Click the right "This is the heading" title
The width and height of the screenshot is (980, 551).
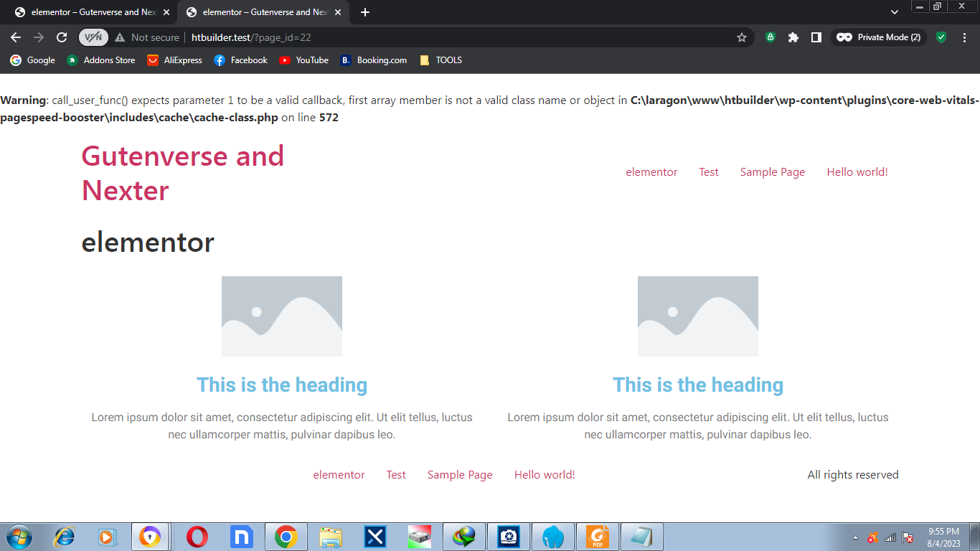tap(698, 385)
